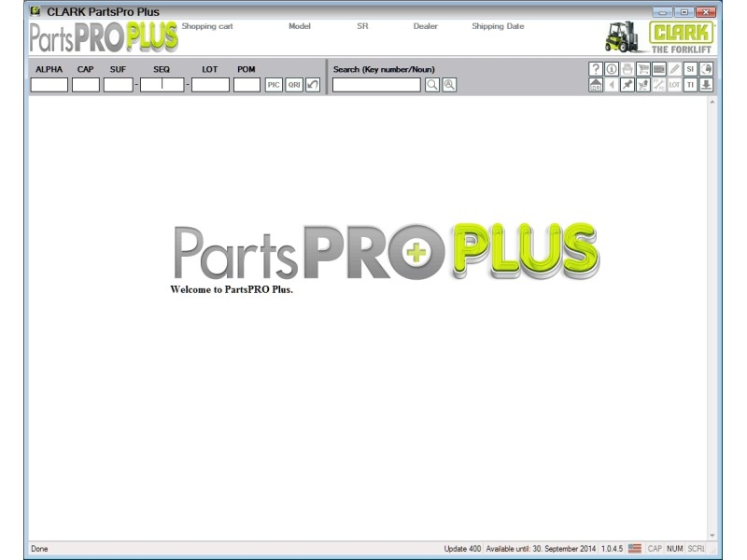Click the LOT toolbar icon
747x560 pixels.
674,85
